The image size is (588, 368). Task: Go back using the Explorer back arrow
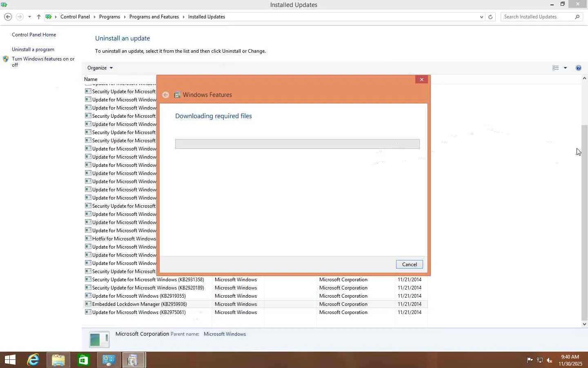8,17
